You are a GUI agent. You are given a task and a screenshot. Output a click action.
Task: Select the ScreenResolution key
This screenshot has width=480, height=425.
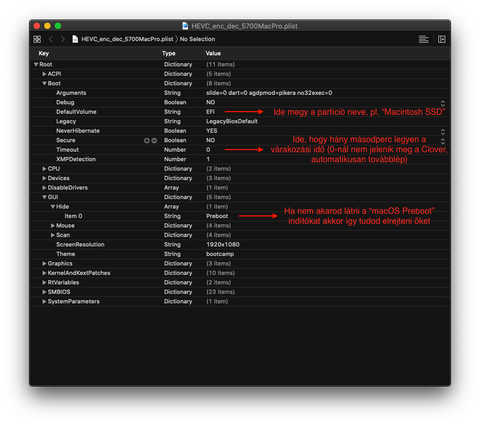(x=80, y=245)
